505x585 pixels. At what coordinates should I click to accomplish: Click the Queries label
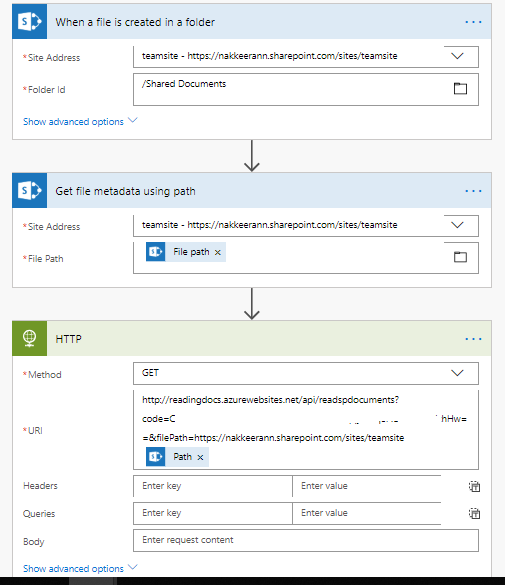pos(39,514)
